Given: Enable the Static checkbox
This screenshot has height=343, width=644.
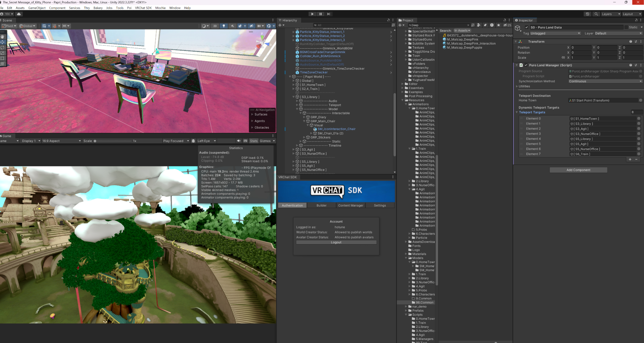Looking at the screenshot, I should click(x=626, y=28).
